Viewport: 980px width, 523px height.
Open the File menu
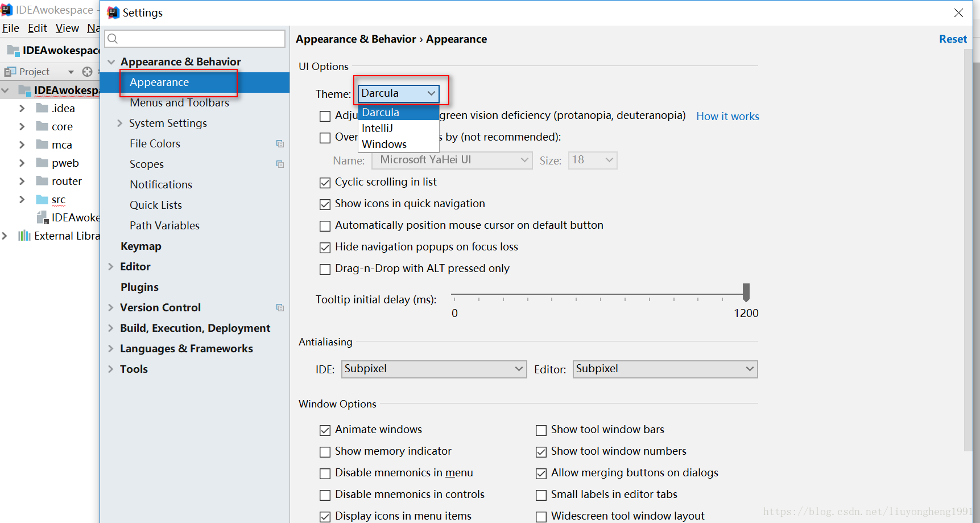coord(11,28)
